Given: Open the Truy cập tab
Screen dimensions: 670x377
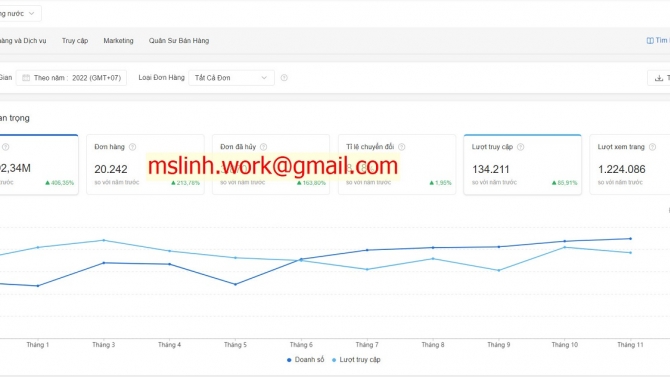Looking at the screenshot, I should click(x=75, y=41).
